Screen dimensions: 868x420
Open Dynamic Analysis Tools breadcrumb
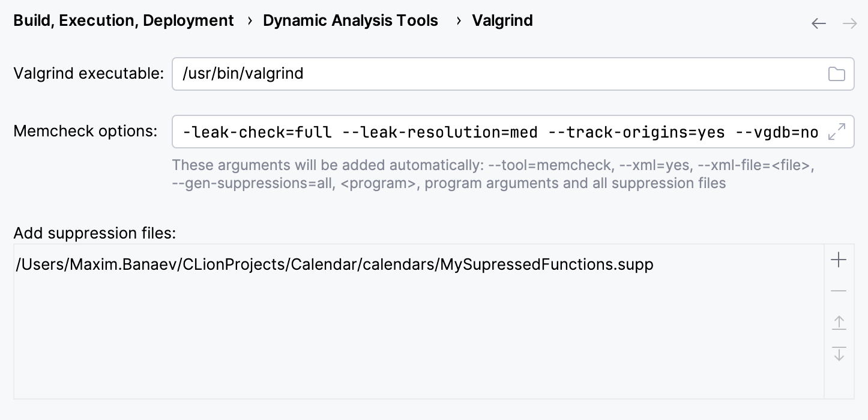click(351, 20)
